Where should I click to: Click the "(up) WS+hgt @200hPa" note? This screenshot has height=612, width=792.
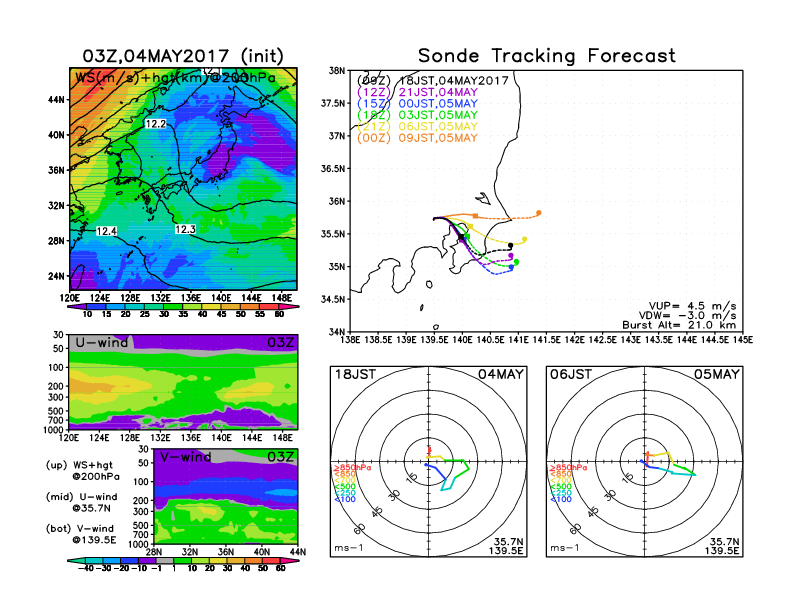point(83,471)
